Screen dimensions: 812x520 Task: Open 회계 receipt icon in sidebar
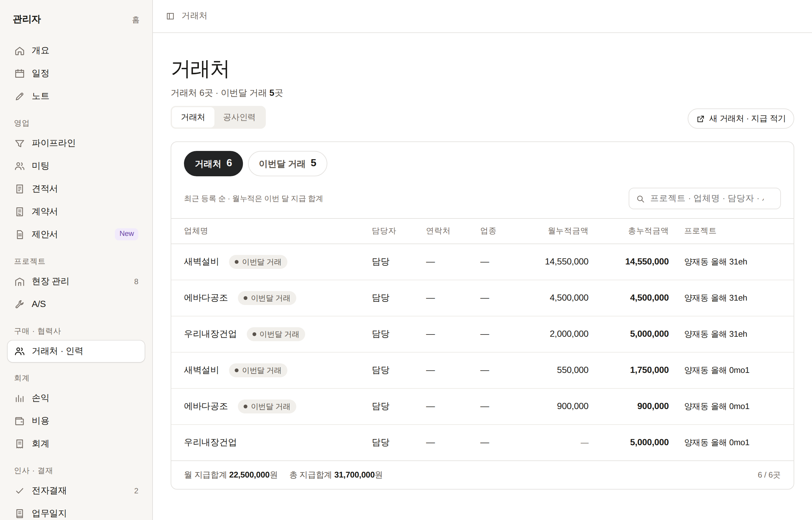pyautogui.click(x=20, y=444)
